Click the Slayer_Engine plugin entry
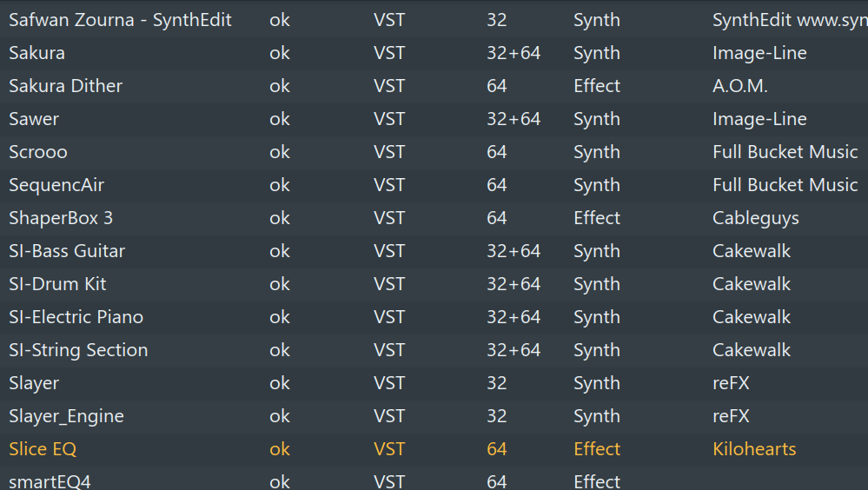This screenshot has height=490, width=868. [66, 416]
